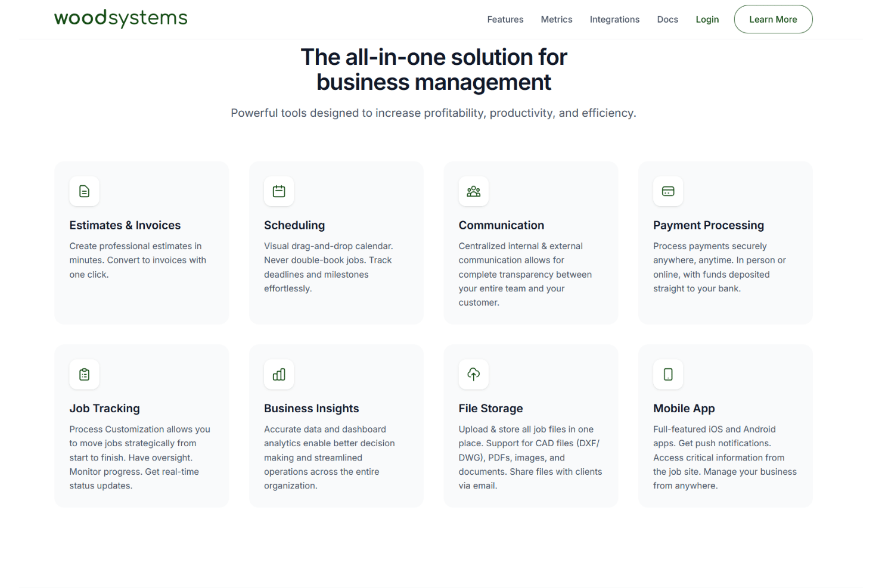Select the Mobile App heading

coord(684,409)
